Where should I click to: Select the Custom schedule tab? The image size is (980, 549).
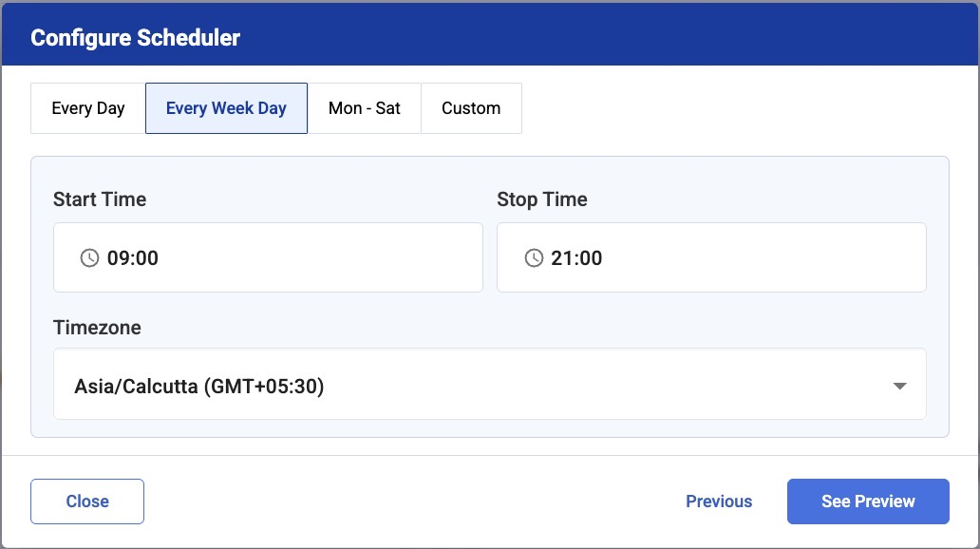(x=471, y=108)
